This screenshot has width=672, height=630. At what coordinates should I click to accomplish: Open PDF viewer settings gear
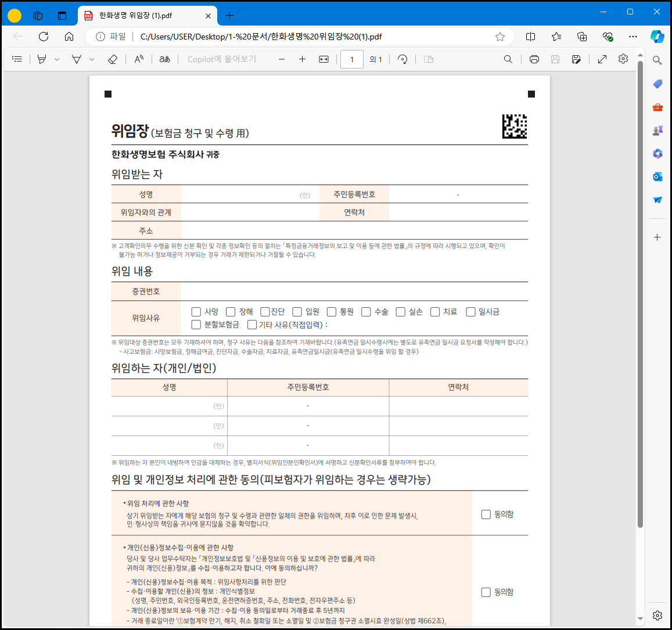point(623,59)
